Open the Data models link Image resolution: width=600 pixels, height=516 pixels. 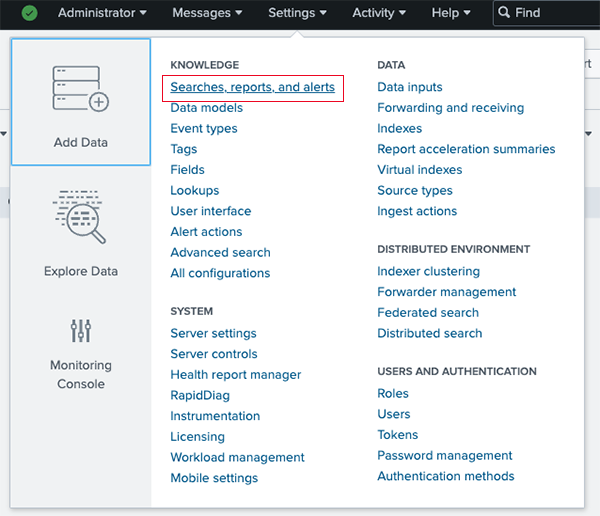click(x=207, y=108)
